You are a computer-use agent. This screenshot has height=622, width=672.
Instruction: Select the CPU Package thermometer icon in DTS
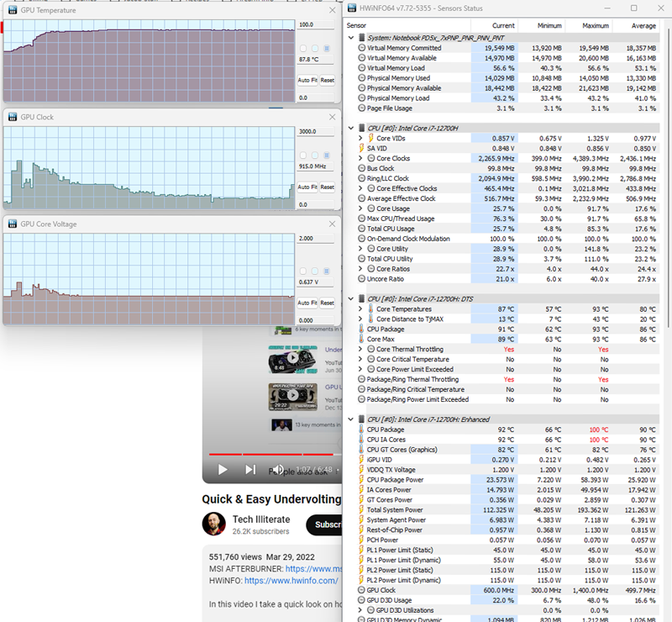[361, 329]
